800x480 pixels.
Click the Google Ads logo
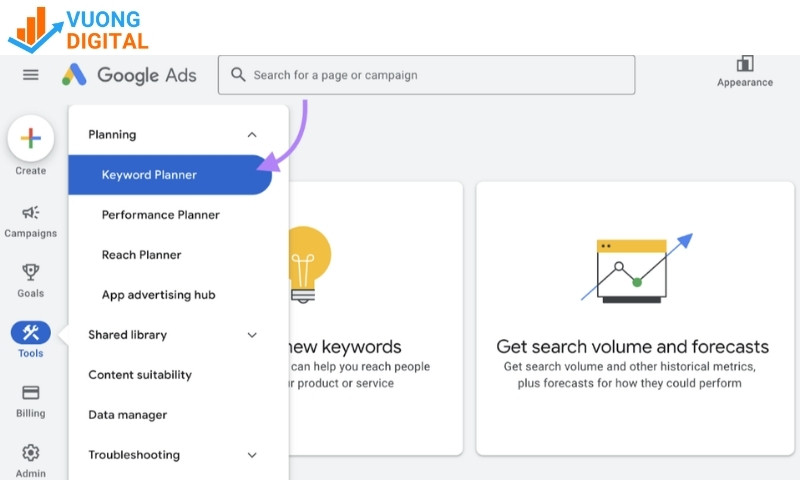click(129, 75)
